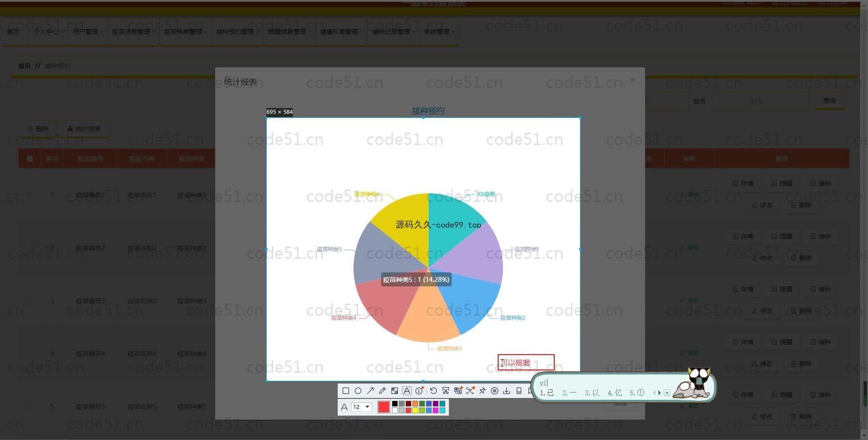This screenshot has height=440, width=868.
Task: Click the 疫苗种类4 pie chart label
Action: 344,318
